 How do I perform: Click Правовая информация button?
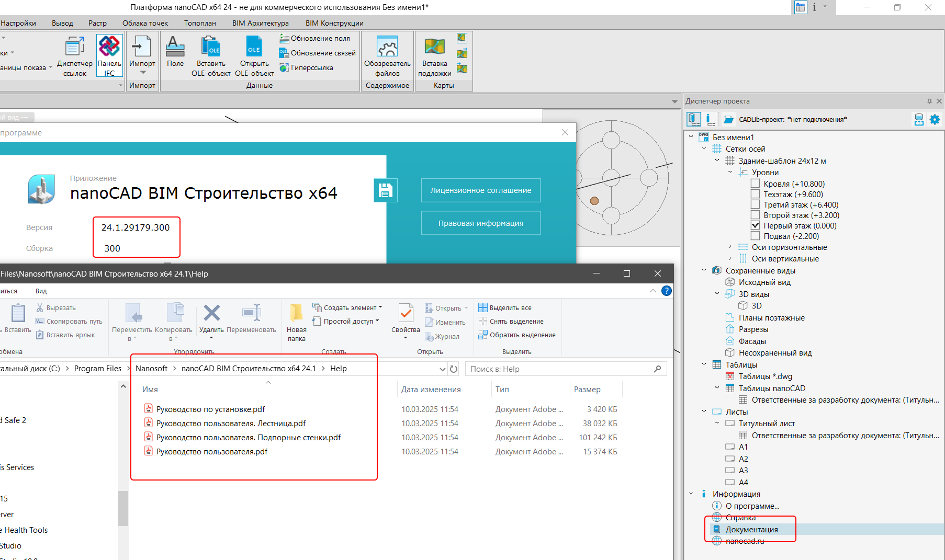pos(481,223)
